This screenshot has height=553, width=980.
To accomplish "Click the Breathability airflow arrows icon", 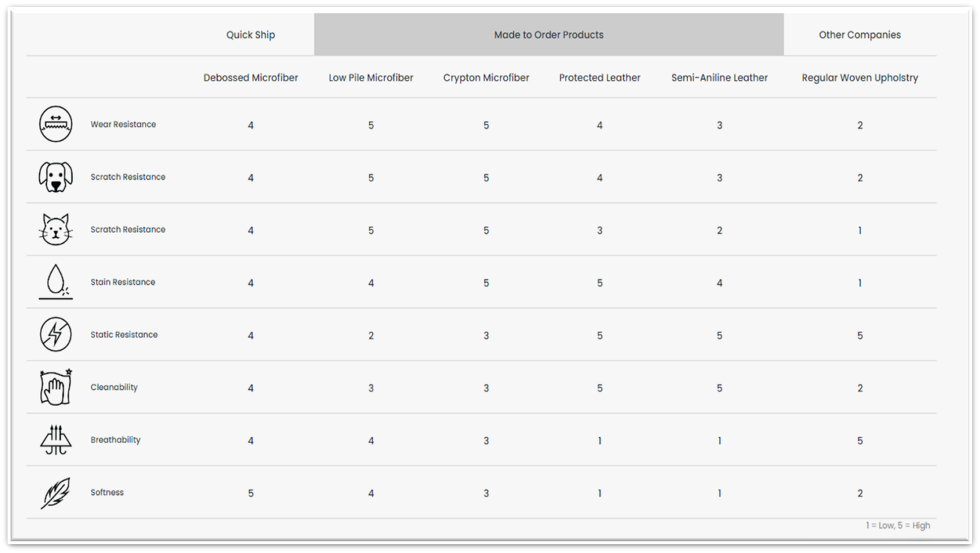I will coord(55,440).
